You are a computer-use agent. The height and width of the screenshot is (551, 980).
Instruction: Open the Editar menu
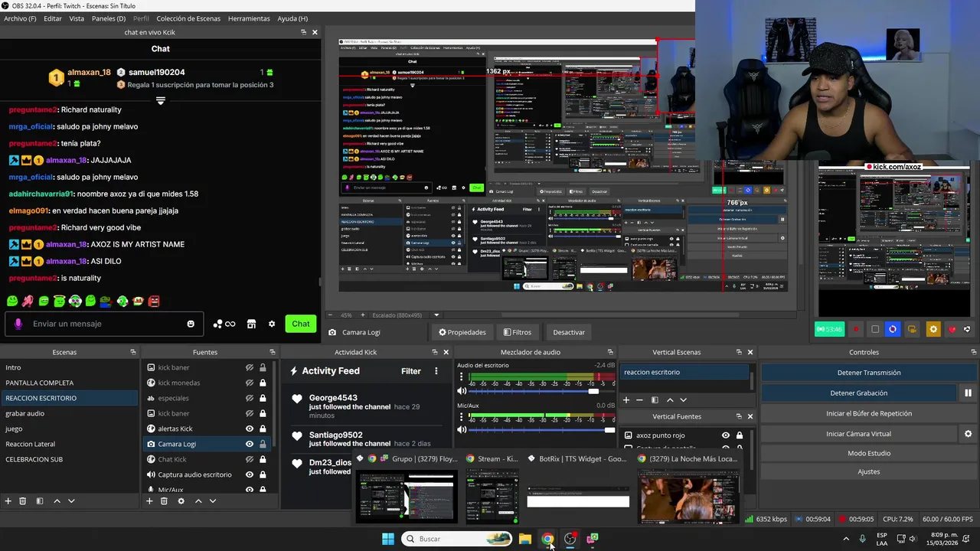(53, 18)
